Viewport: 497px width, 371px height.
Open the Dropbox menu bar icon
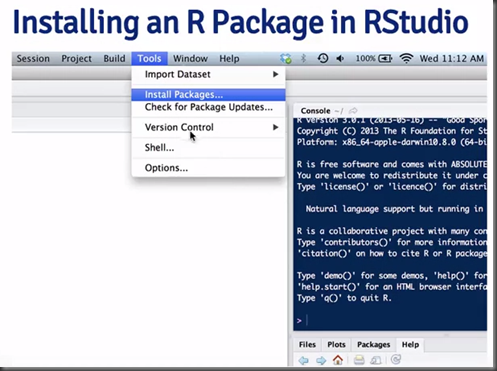click(286, 59)
